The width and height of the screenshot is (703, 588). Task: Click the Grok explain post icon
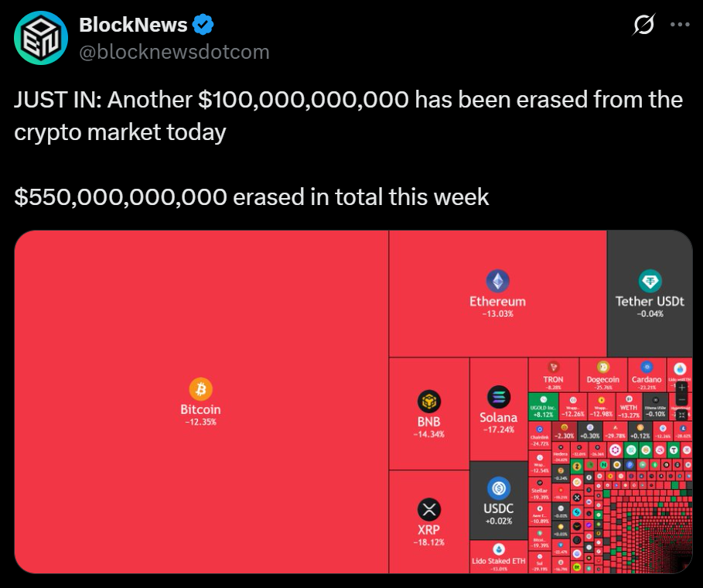click(643, 26)
